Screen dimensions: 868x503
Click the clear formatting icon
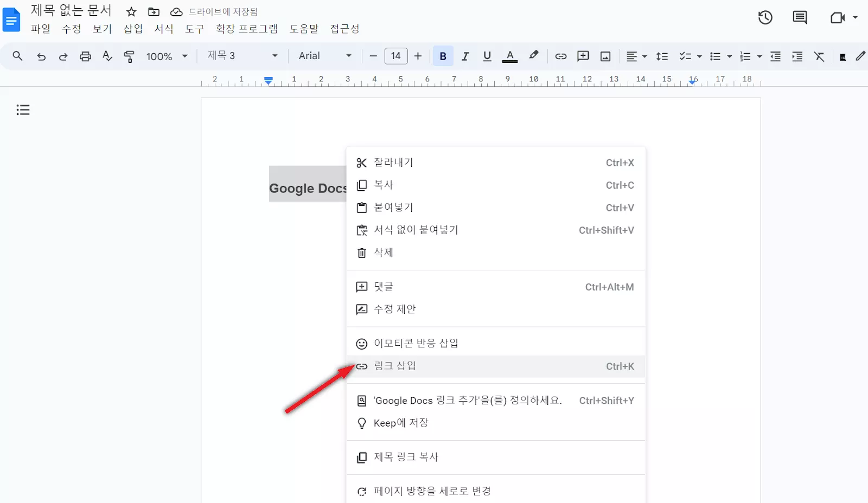pyautogui.click(x=819, y=56)
